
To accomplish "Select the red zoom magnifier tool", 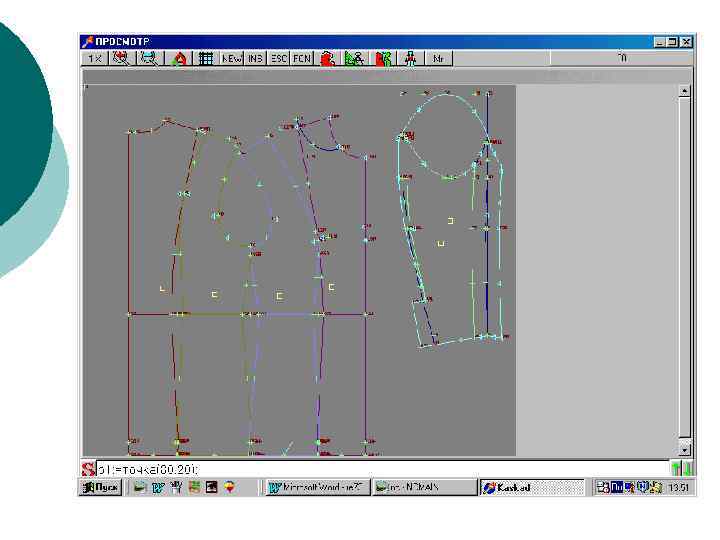I will tap(122, 58).
